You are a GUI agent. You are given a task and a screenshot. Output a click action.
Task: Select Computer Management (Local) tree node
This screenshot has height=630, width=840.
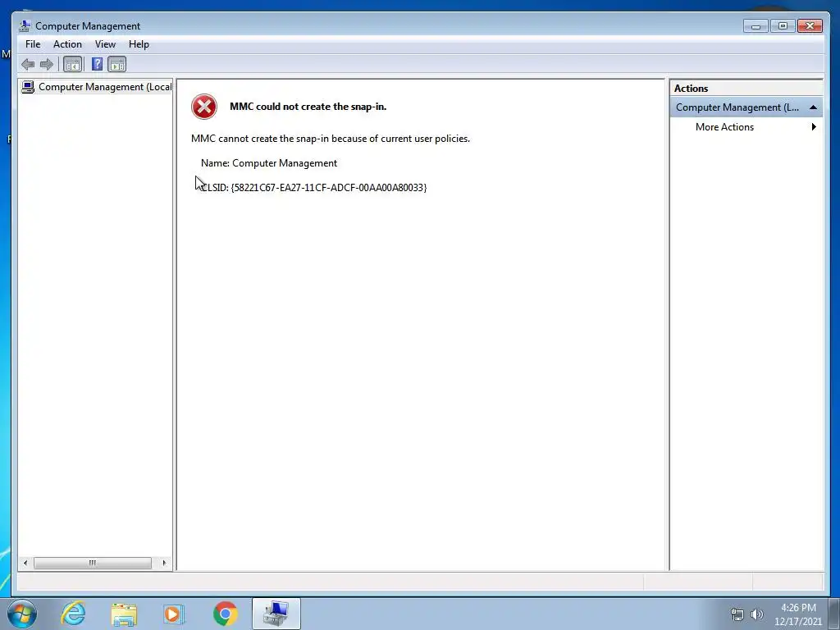click(x=97, y=87)
